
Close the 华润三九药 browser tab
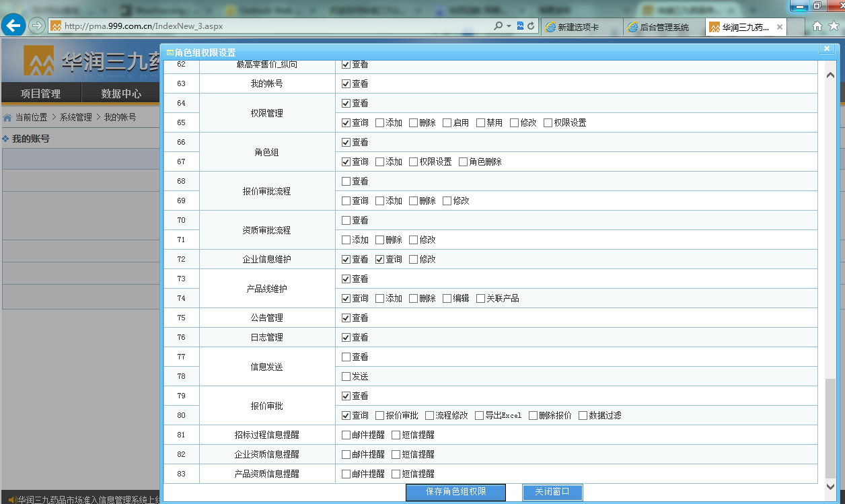click(x=780, y=27)
